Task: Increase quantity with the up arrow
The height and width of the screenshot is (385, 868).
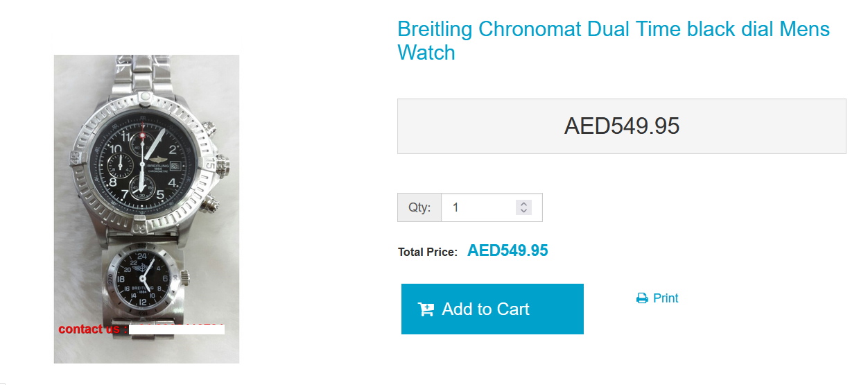Action: pos(524,204)
